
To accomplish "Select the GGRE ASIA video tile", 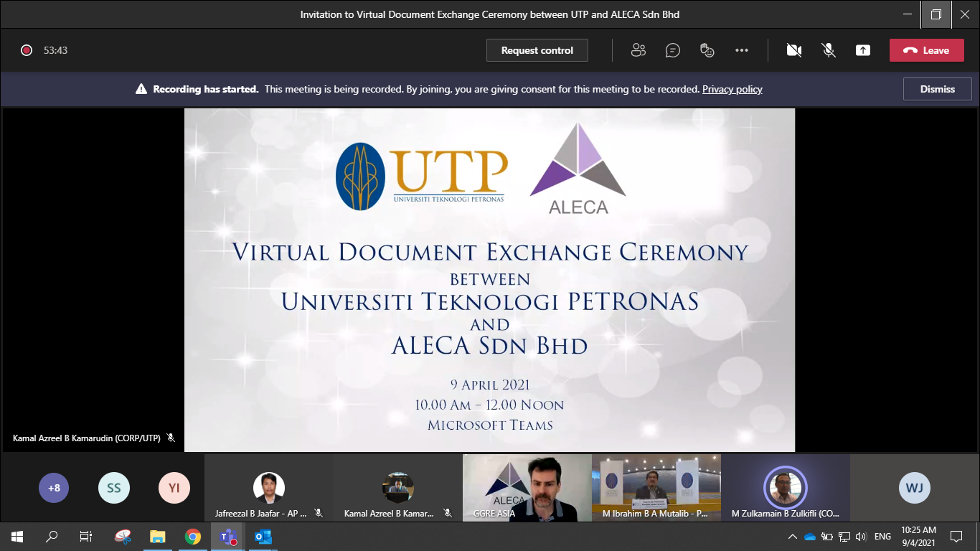I will coord(527,488).
